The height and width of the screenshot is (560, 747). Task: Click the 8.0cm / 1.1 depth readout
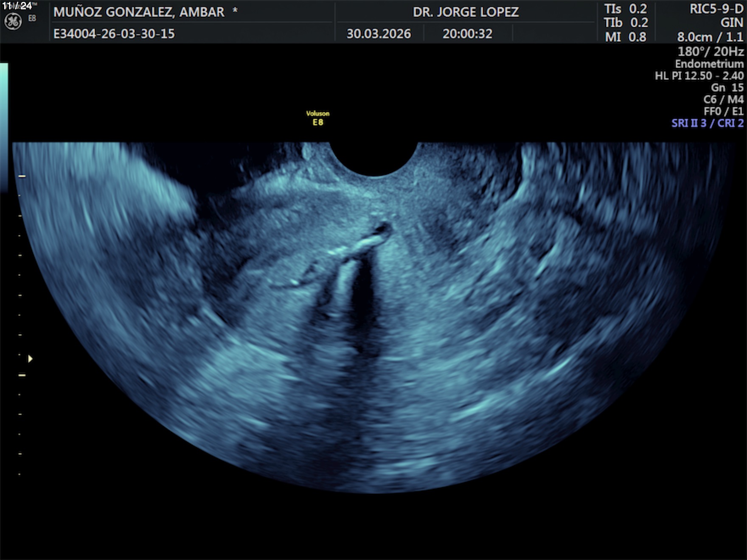click(x=710, y=37)
